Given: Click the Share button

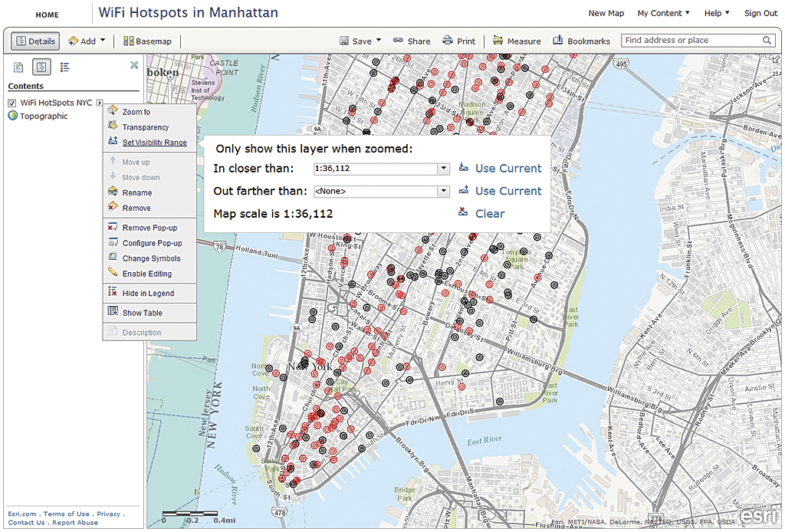Looking at the screenshot, I should (412, 41).
